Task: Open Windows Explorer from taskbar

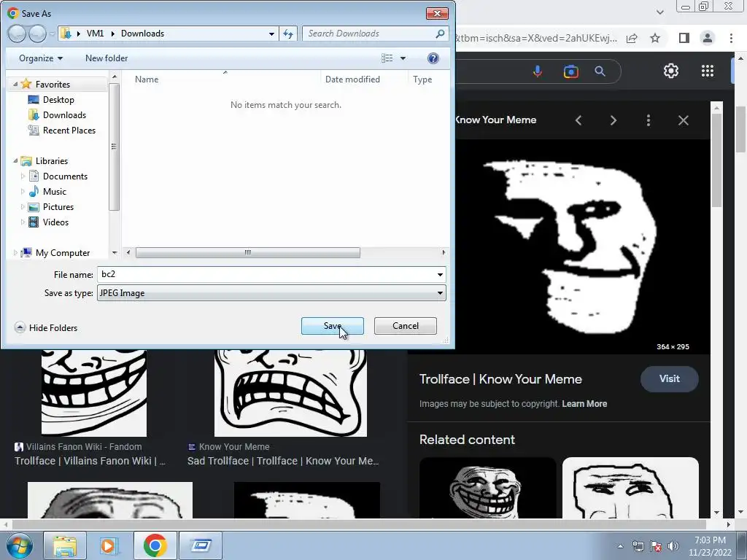Action: pyautogui.click(x=65, y=545)
